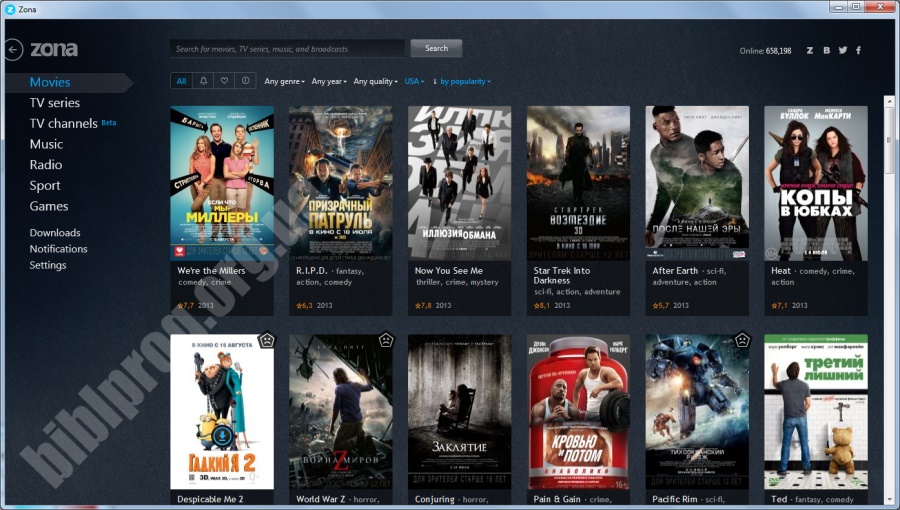Open Settings from sidebar
The height and width of the screenshot is (510, 900).
[x=48, y=264]
